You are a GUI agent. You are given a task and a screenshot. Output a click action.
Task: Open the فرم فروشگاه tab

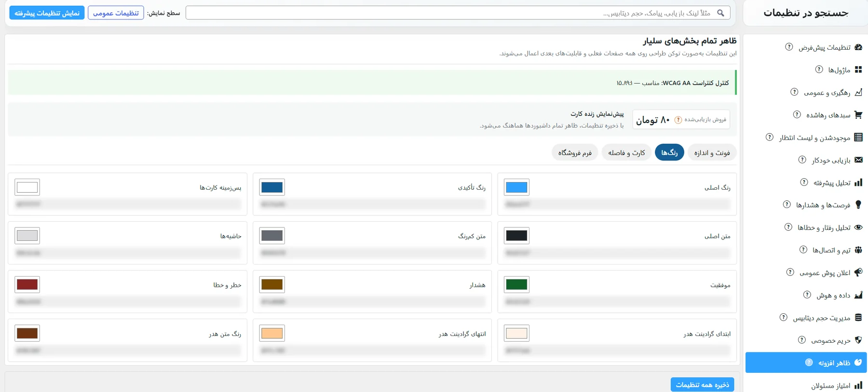tap(575, 153)
